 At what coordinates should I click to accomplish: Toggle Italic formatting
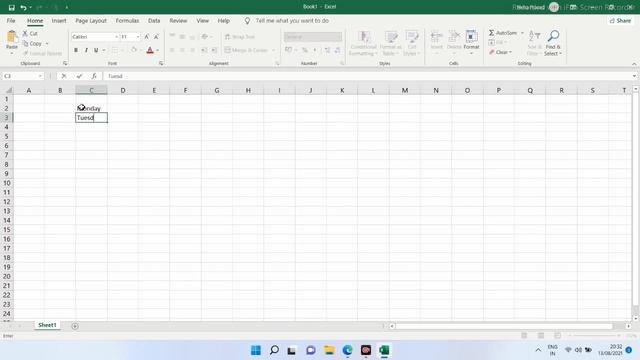pyautogui.click(x=86, y=50)
